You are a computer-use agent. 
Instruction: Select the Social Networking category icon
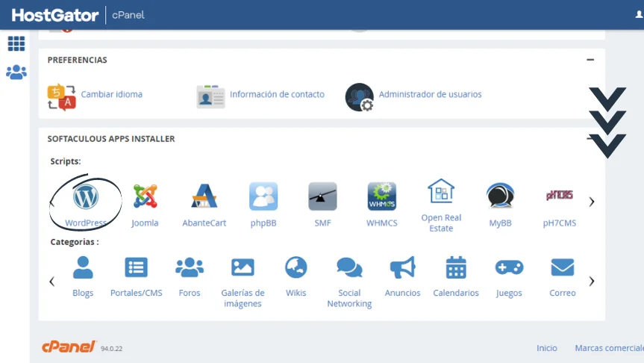click(x=349, y=267)
